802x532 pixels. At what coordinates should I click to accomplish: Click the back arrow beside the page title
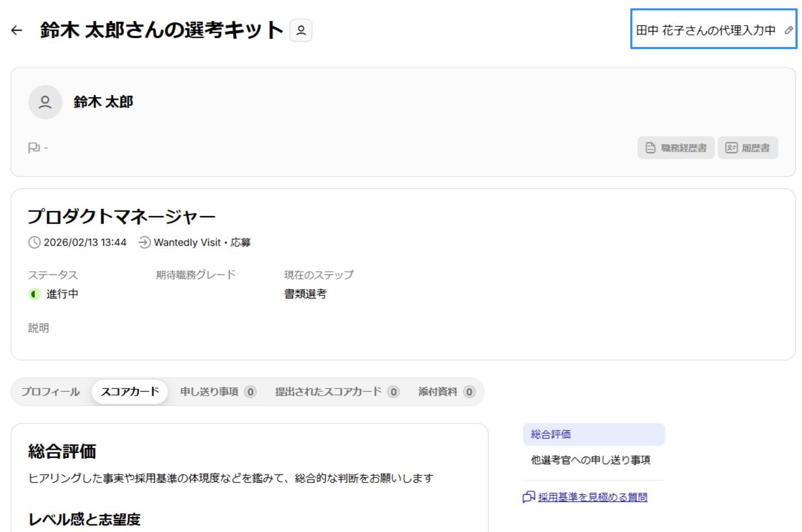pos(17,31)
